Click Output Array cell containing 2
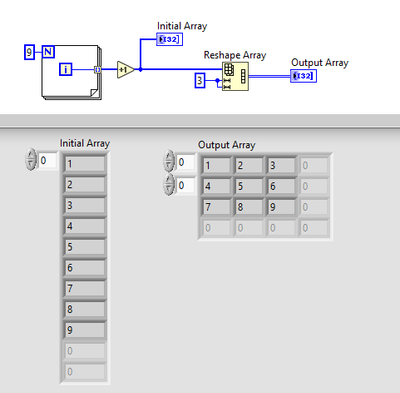400x393 pixels. [249, 165]
